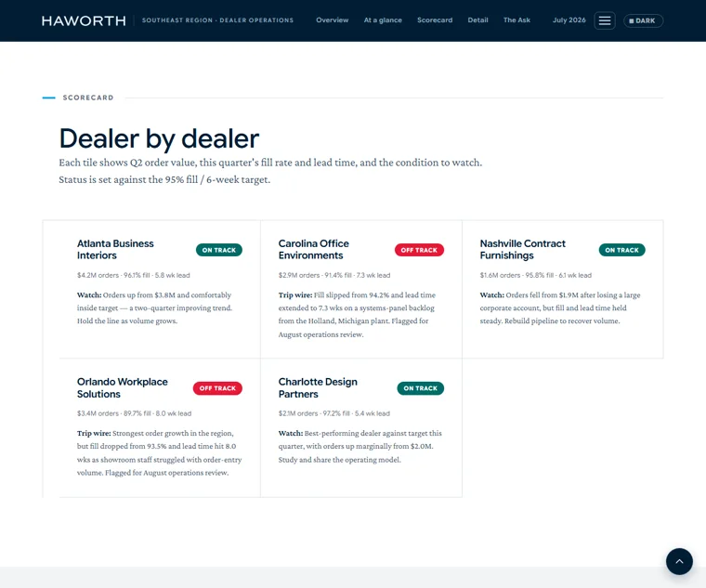This screenshot has height=588, width=706.
Task: Open the At a glance nav item
Action: point(383,20)
